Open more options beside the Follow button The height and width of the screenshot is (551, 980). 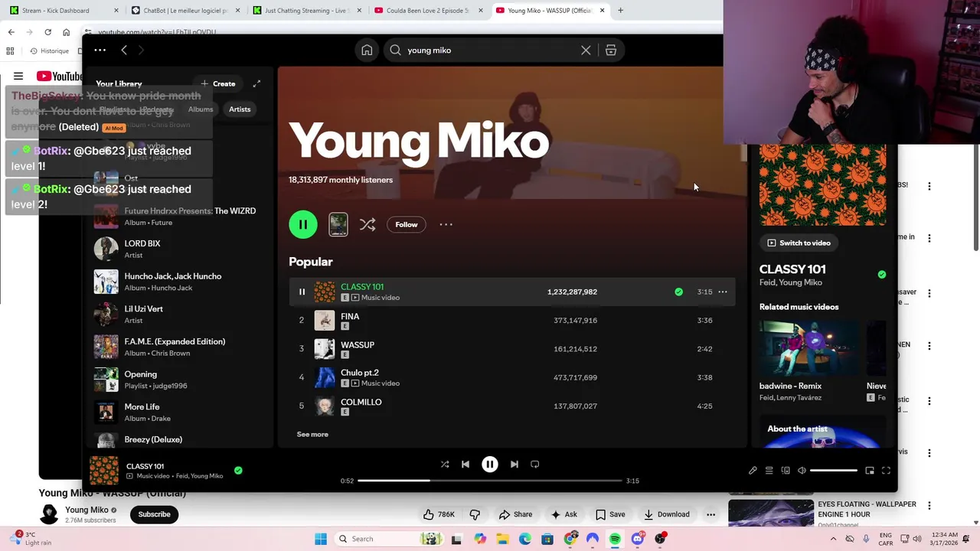pos(446,225)
